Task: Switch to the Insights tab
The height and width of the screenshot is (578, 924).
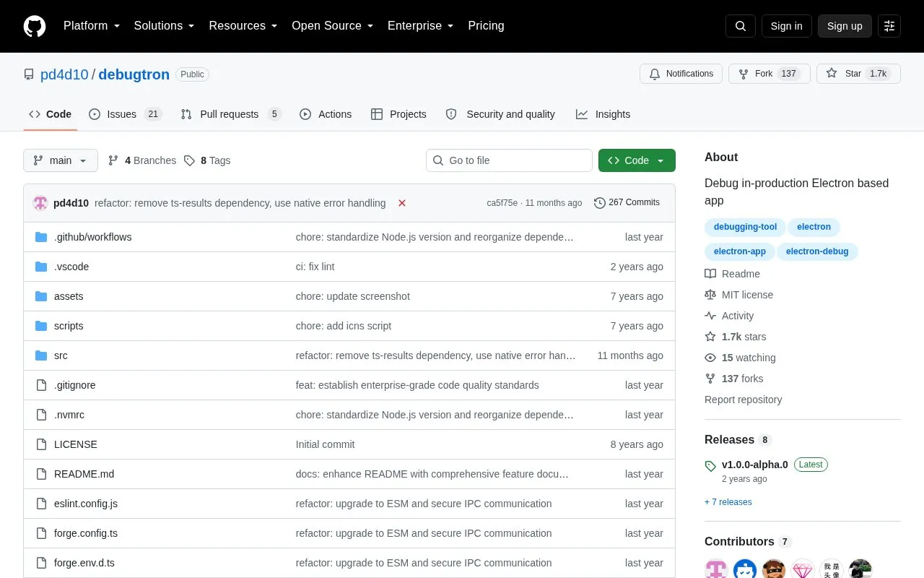Action: tap(603, 114)
